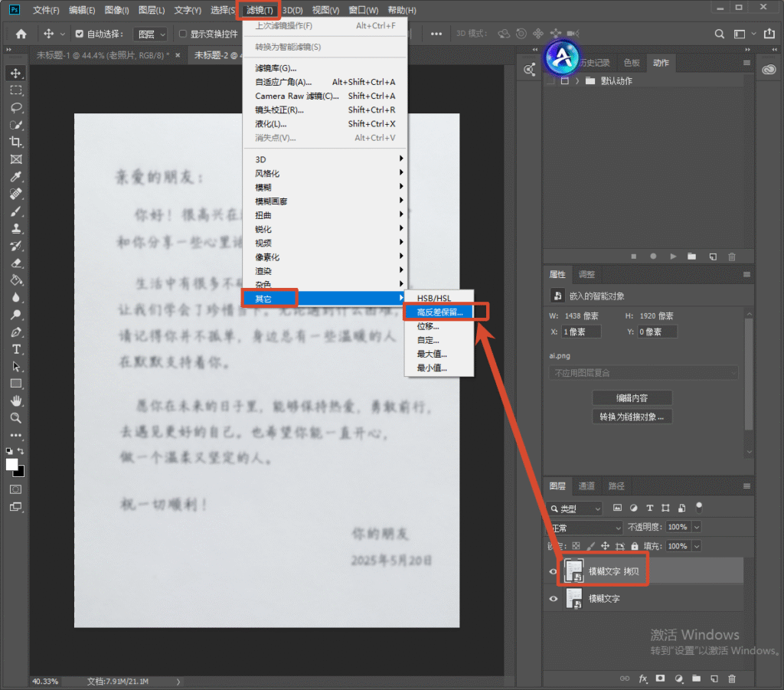Open the layer comp dropdown 不应用图层复合
Viewport: 784px width, 690px height.
tap(643, 373)
